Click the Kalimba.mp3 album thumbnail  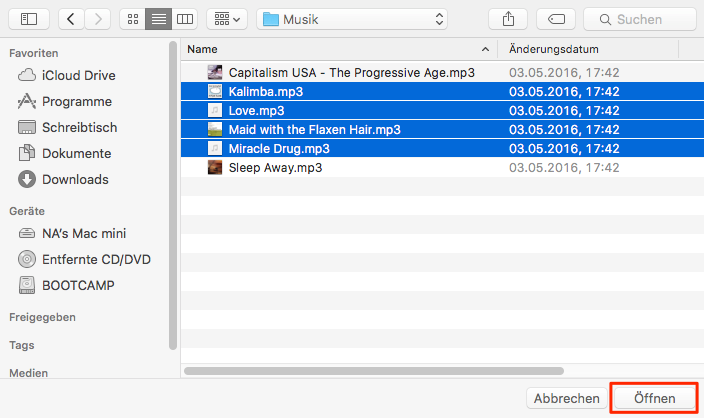click(215, 91)
